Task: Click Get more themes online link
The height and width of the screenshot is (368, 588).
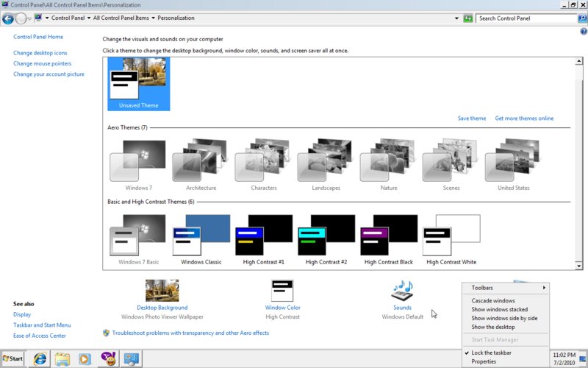Action: [524, 118]
